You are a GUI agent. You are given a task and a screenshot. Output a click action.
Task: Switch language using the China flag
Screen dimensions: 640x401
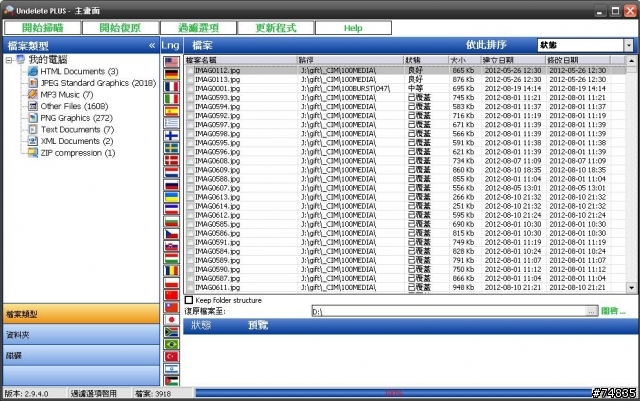click(171, 295)
